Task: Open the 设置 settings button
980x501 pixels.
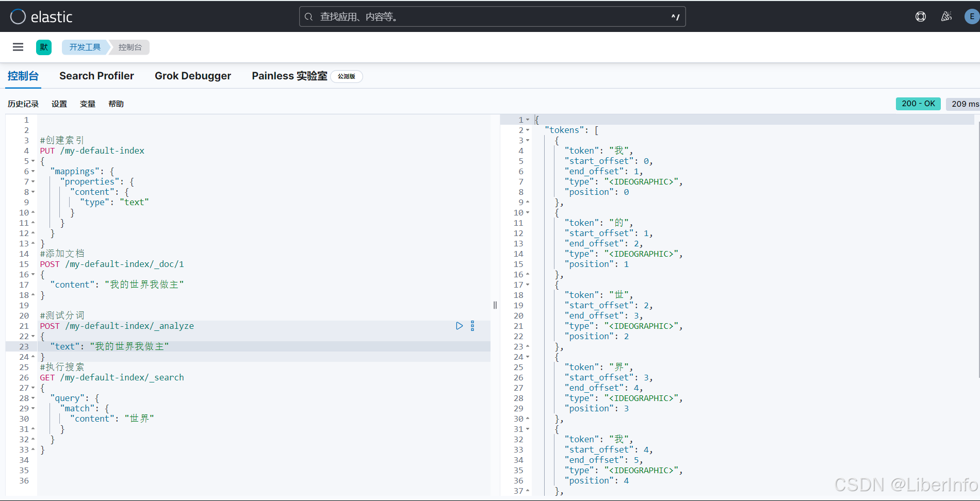Action: click(59, 104)
